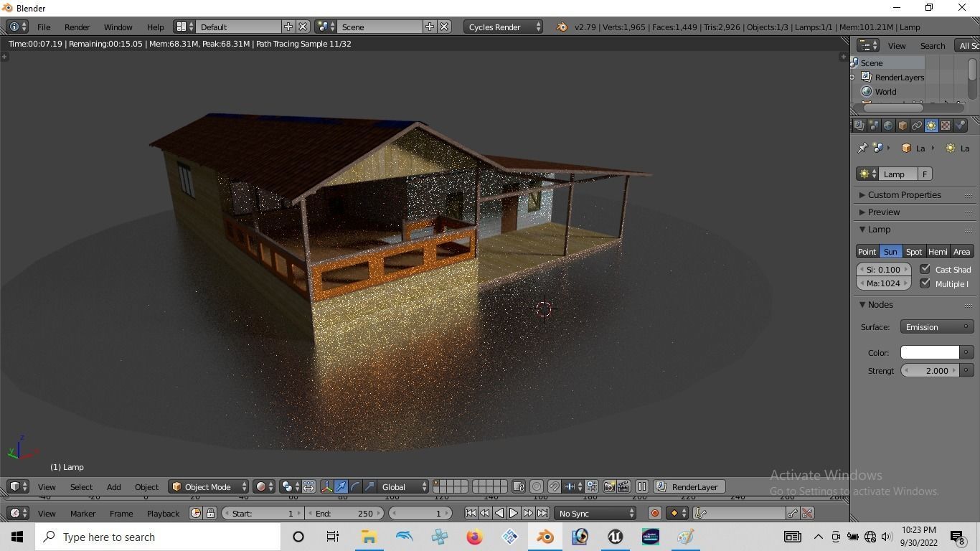Open the outliner Search menu
Viewport: 980px width, 551px height.
(933, 46)
